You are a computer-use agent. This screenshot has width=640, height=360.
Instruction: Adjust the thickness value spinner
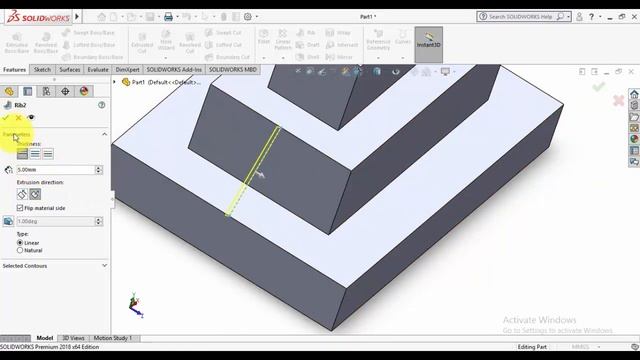pyautogui.click(x=98, y=170)
